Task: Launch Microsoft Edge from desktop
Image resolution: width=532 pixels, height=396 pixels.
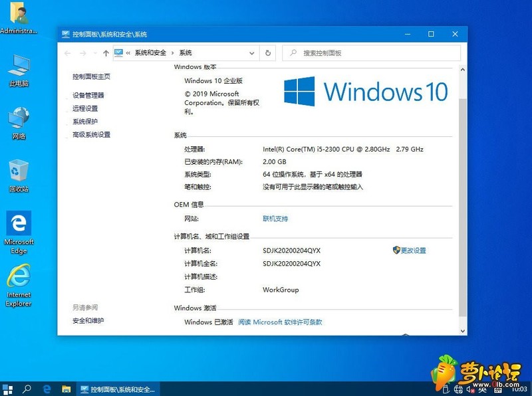Action: (19, 233)
